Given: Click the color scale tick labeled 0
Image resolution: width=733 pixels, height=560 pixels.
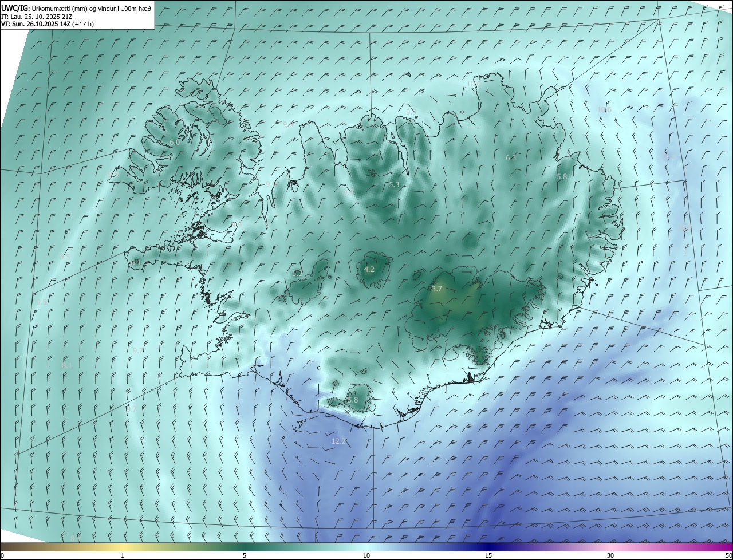Looking at the screenshot, I should coord(2,555).
